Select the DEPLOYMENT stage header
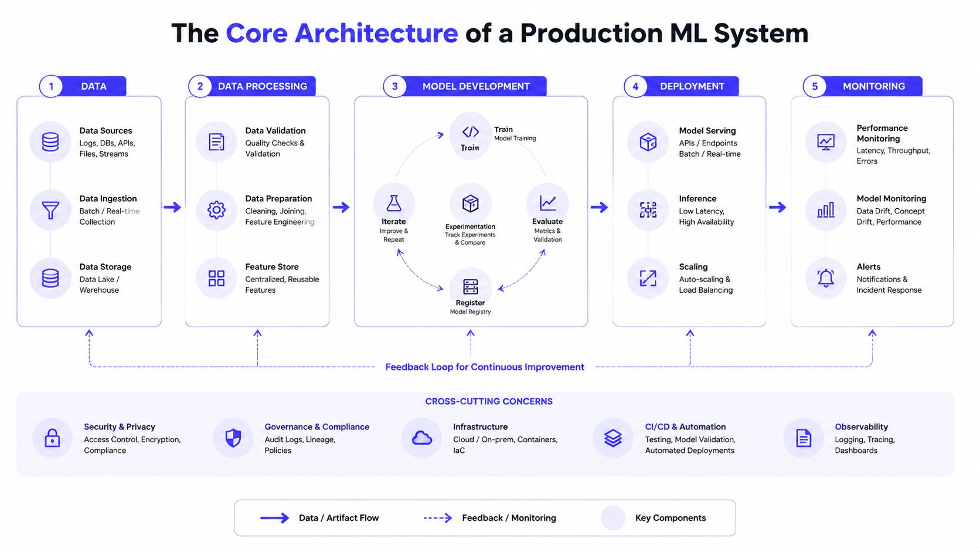Screen dimensions: 980x552 [681, 86]
